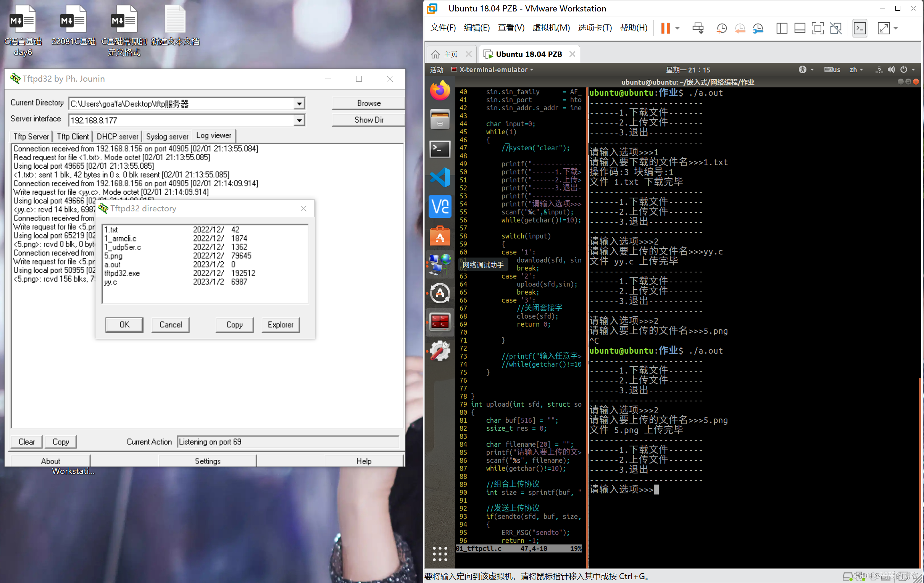Toggle the VMware thumbnail bar view
This screenshot has height=583, width=924.
click(x=799, y=28)
